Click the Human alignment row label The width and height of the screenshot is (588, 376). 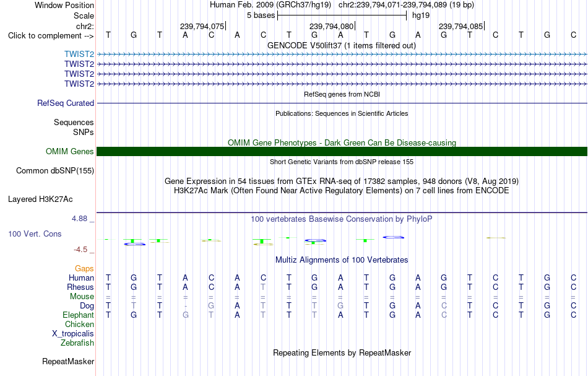click(x=81, y=278)
